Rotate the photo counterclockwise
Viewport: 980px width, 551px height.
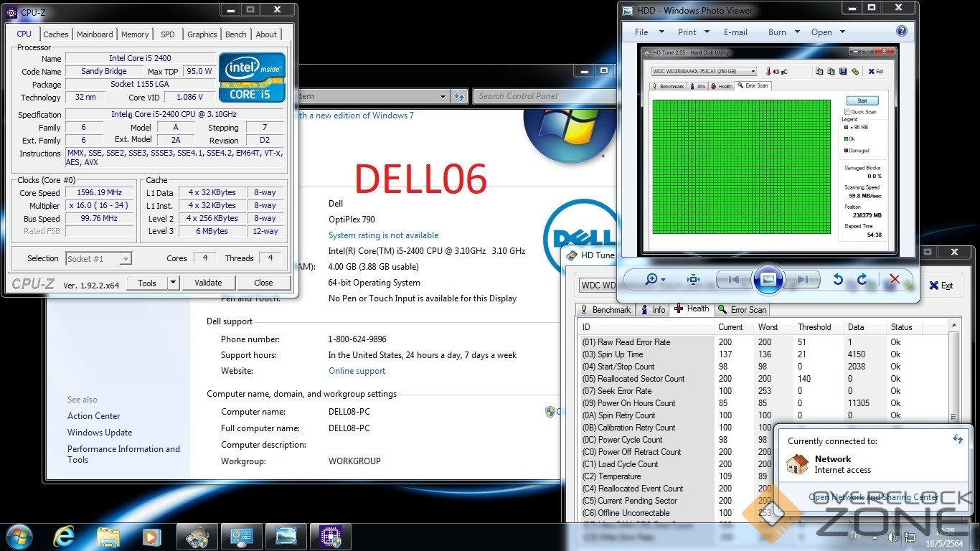click(x=837, y=280)
